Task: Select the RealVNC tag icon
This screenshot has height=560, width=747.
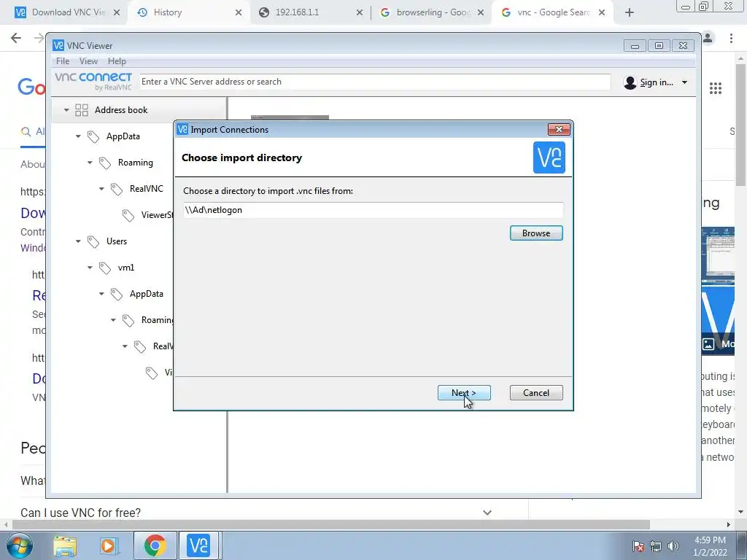Action: (x=116, y=189)
